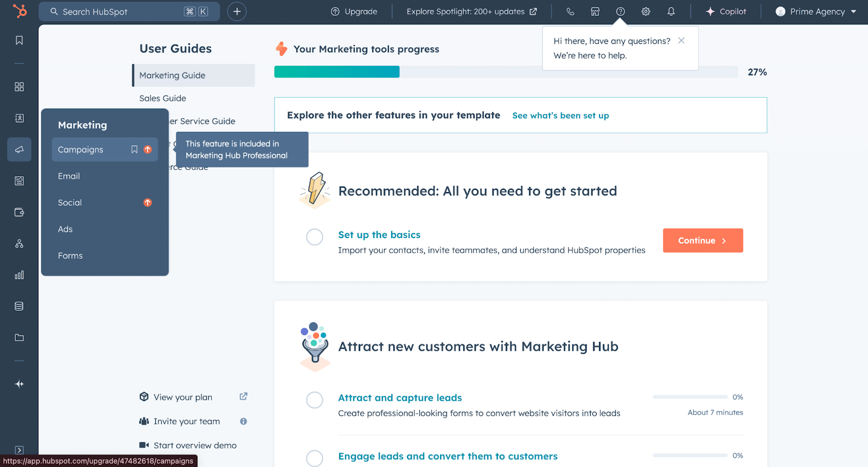The height and width of the screenshot is (467, 868).
Task: Open Workspaces grid icon in sidebar
Action: pos(19,87)
